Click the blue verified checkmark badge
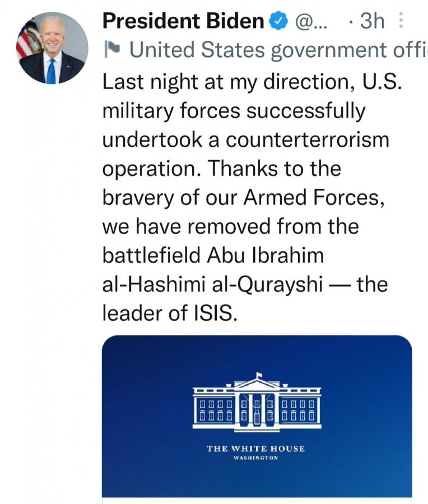The height and width of the screenshot is (504, 428). (x=276, y=22)
